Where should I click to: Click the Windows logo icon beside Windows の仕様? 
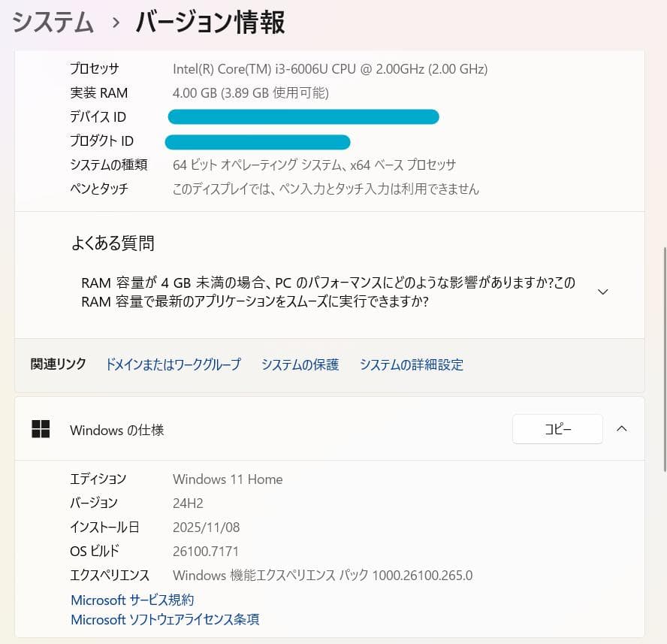(x=40, y=428)
